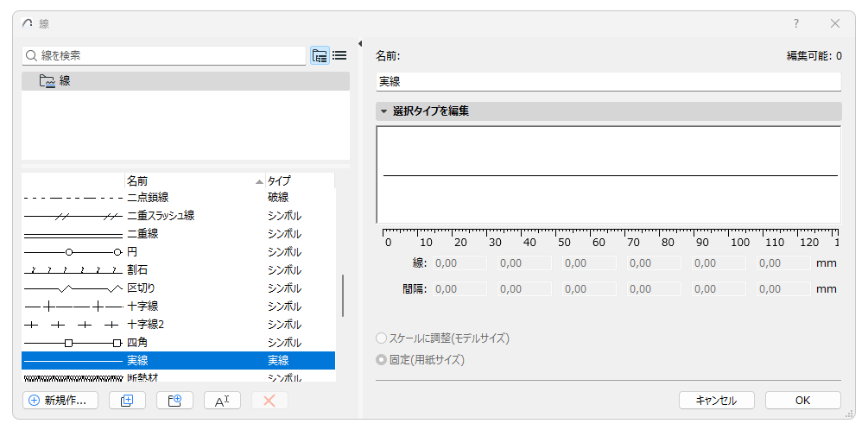Click the 線を検索 search field
Image resolution: width=868 pixels, height=430 pixels.
coord(164,56)
